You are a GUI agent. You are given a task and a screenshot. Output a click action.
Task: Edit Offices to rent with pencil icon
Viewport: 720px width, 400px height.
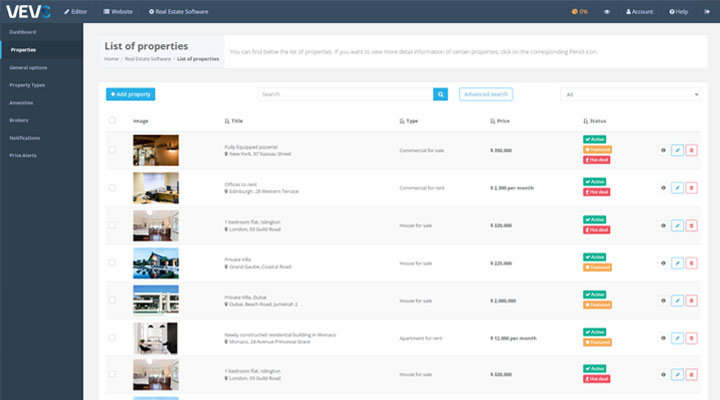677,188
